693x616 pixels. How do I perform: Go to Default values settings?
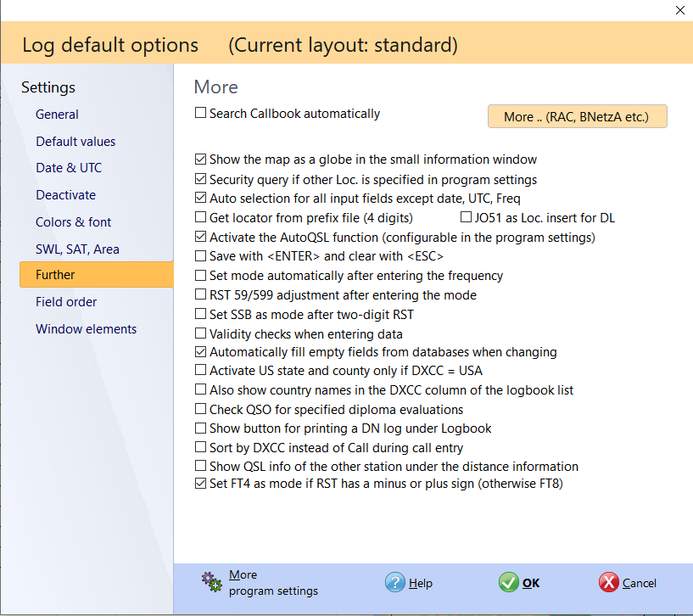pyautogui.click(x=75, y=142)
